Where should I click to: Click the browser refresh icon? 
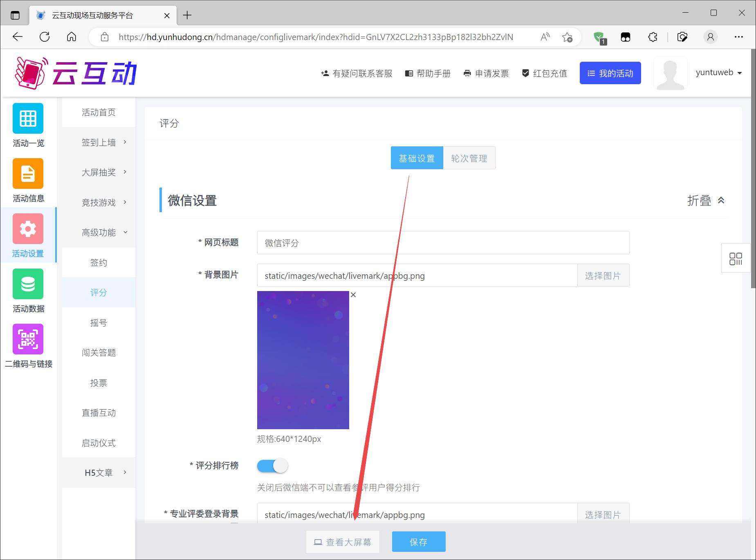point(45,37)
